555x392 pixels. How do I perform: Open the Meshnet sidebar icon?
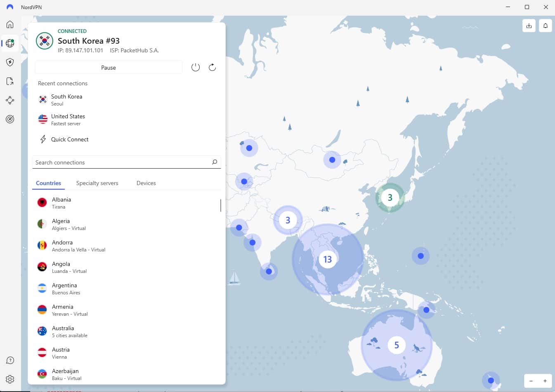click(10, 100)
